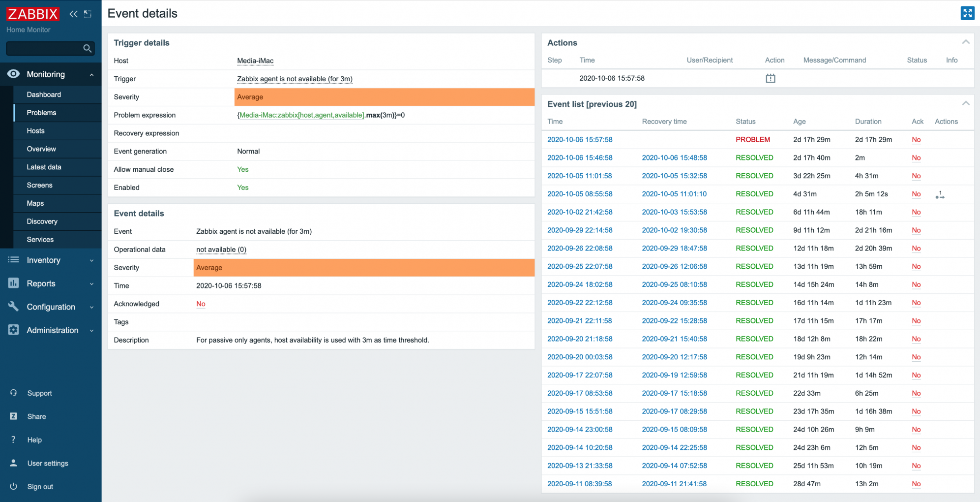Click the hide sidebar icon

pyautogui.click(x=88, y=14)
